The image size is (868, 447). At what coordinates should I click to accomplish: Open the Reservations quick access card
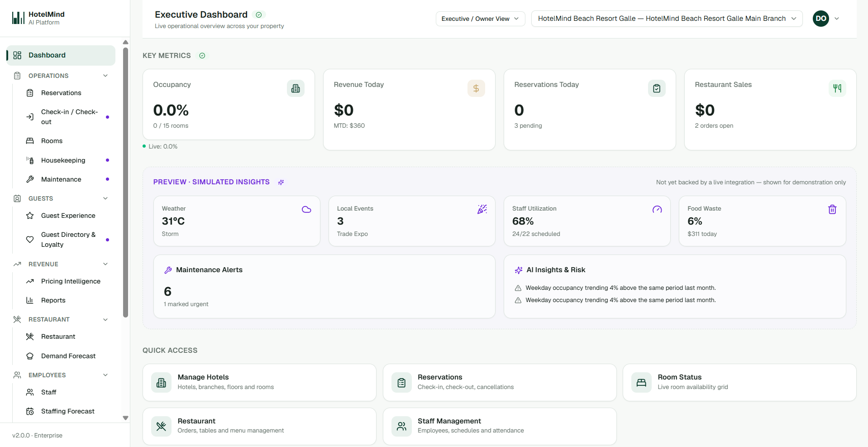tap(500, 382)
